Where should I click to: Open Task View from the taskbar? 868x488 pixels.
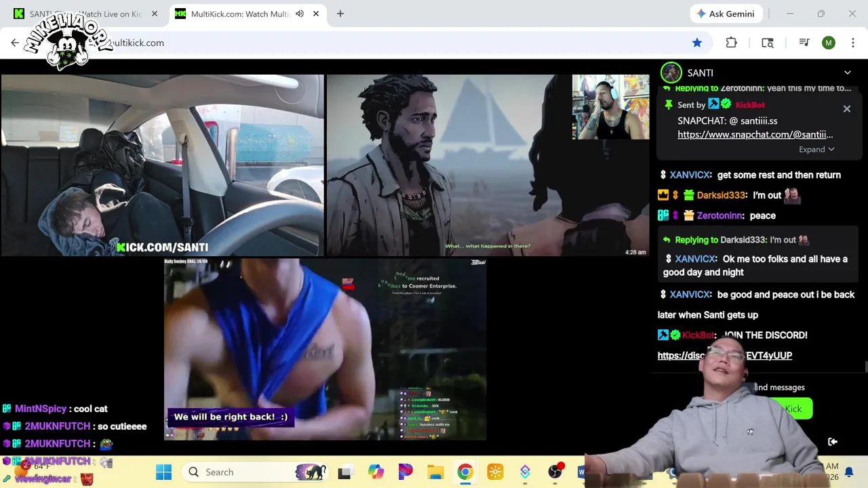[344, 472]
